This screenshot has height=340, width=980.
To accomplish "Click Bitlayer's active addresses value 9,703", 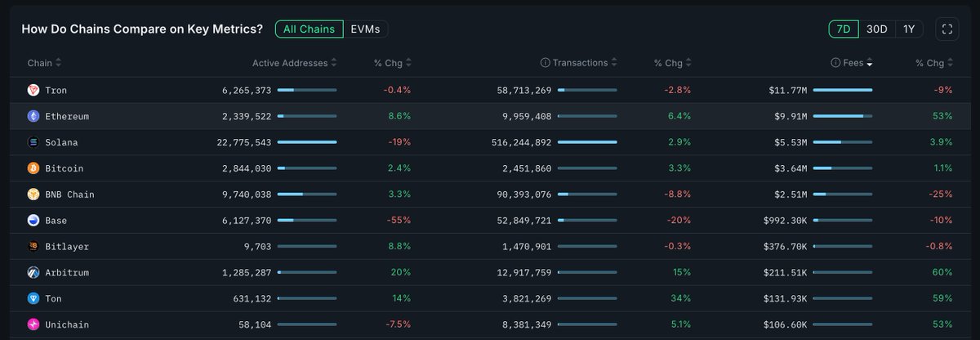I will tap(257, 246).
